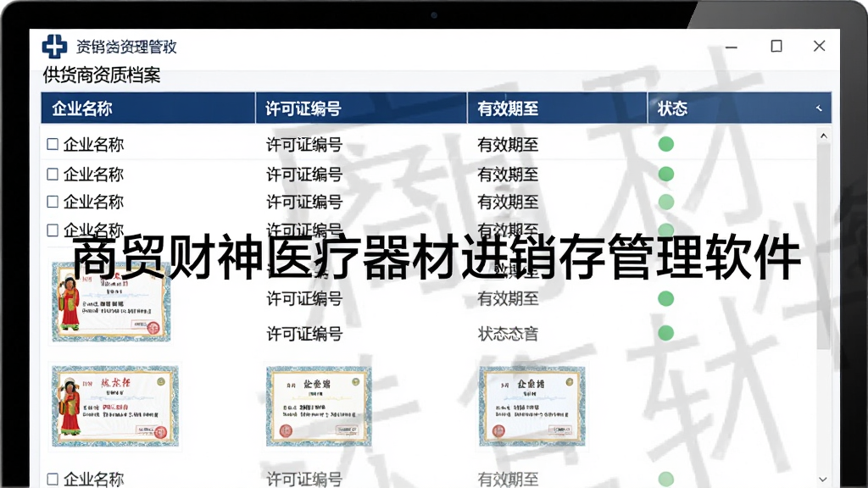Image resolution: width=868 pixels, height=488 pixels.
Task: Click the scrollbar up arrow
Action: [823, 136]
